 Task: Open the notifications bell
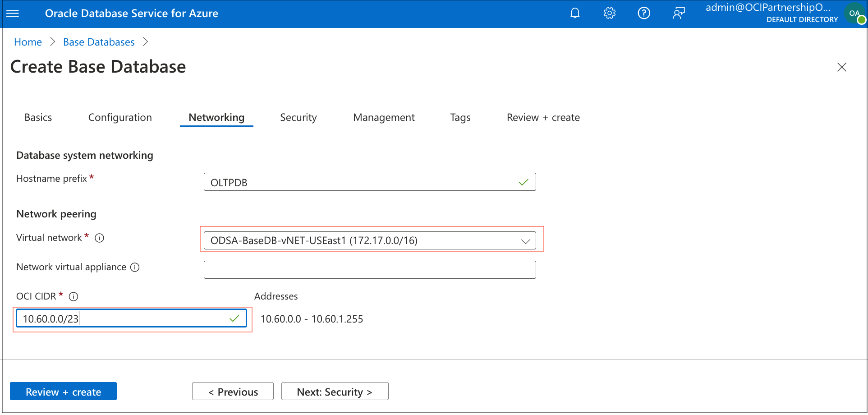[x=574, y=13]
